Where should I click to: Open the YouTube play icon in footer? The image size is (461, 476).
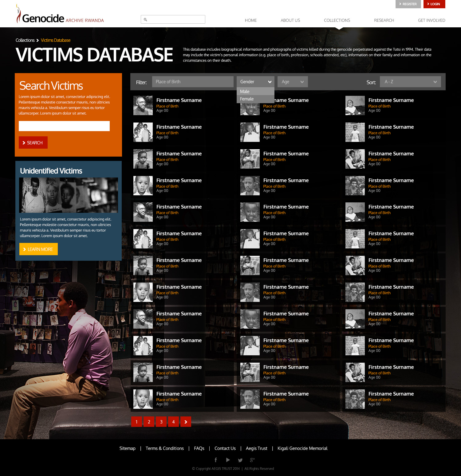coord(228,460)
